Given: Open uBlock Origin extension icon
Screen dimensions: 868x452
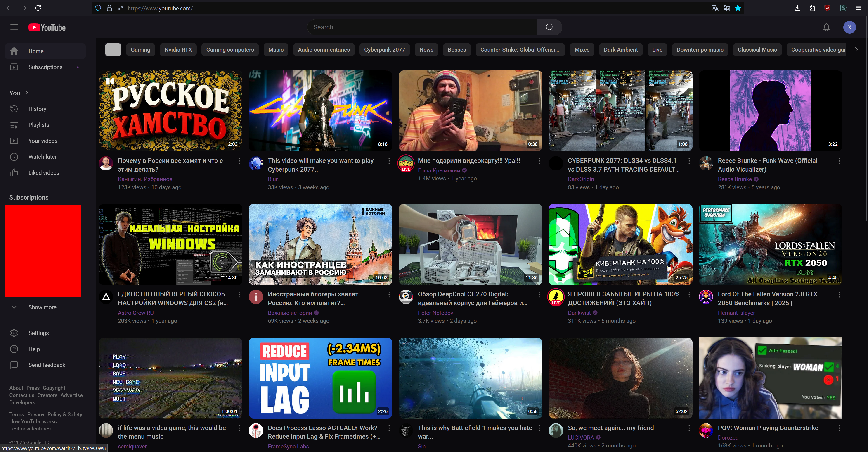Looking at the screenshot, I should tap(827, 8).
